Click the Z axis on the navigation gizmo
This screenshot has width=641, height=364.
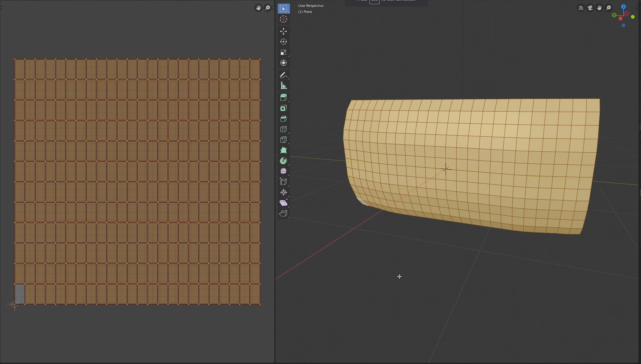[623, 7]
